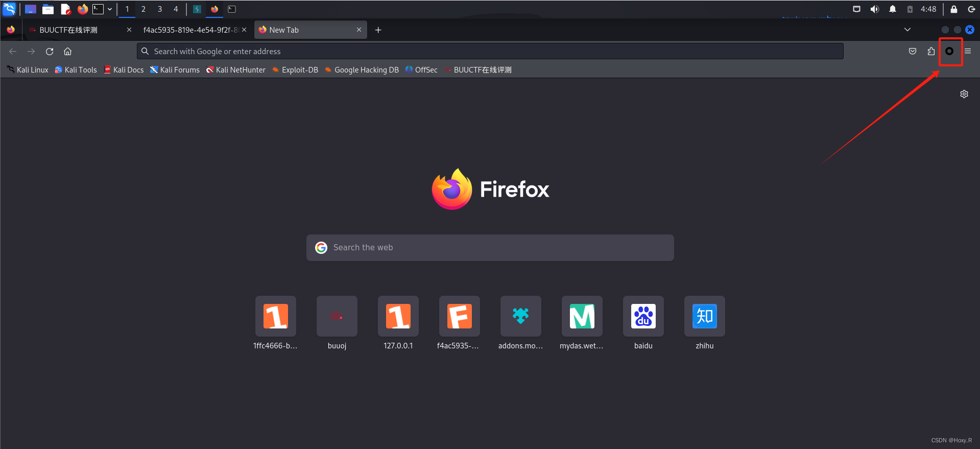
Task: Open the Extensions puzzle icon
Action: [931, 52]
